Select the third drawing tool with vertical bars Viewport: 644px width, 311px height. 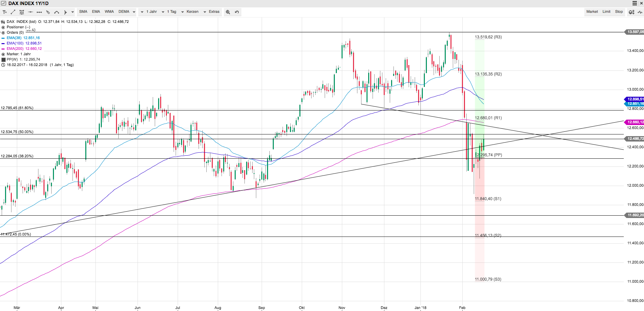[22, 12]
